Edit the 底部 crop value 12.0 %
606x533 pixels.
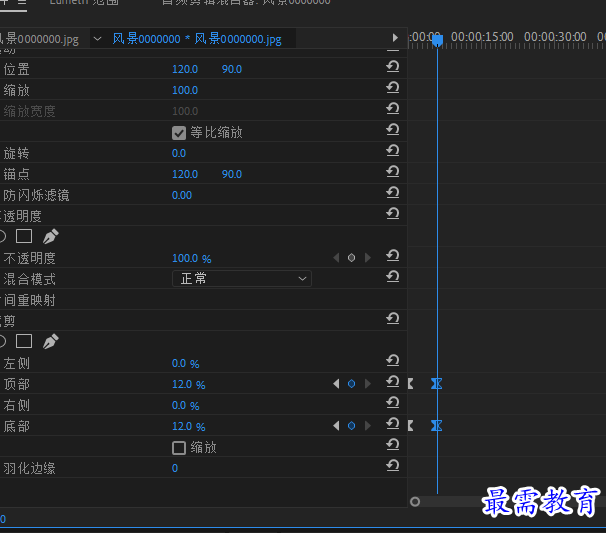point(189,426)
